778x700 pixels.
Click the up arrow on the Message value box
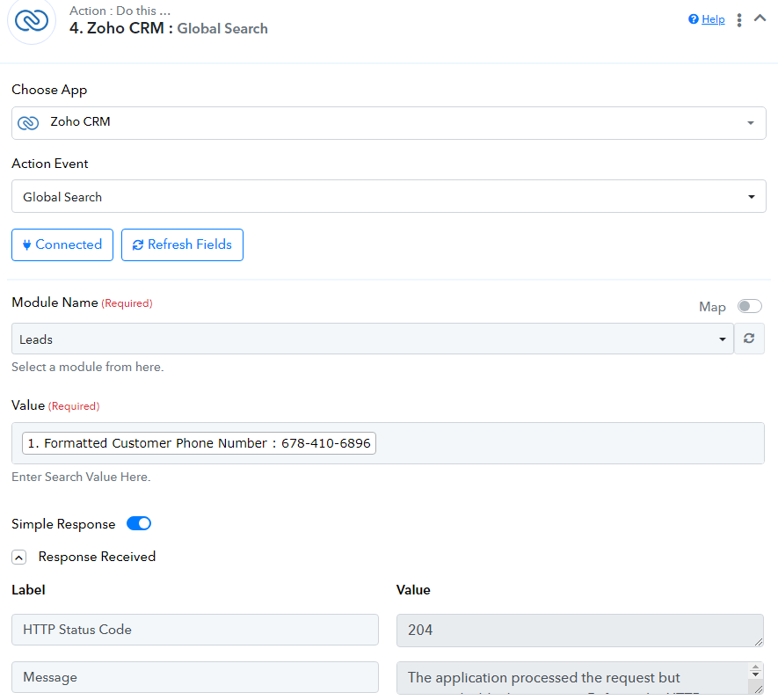click(756, 667)
